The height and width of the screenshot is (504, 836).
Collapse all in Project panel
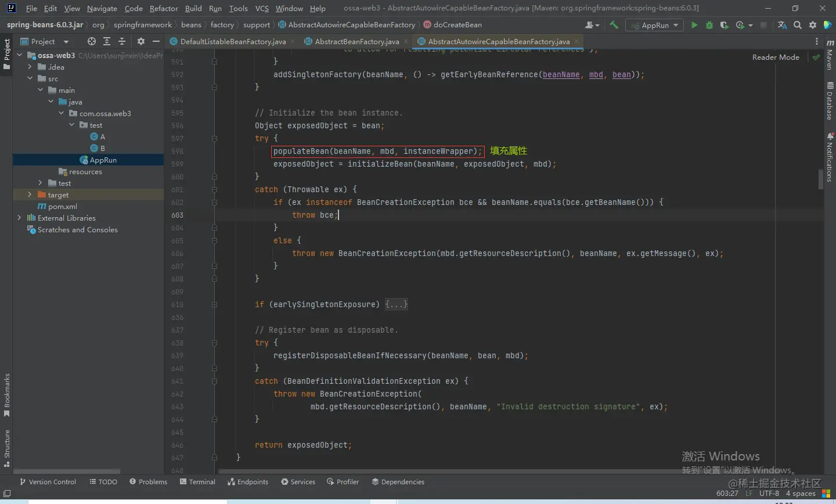click(x=122, y=41)
